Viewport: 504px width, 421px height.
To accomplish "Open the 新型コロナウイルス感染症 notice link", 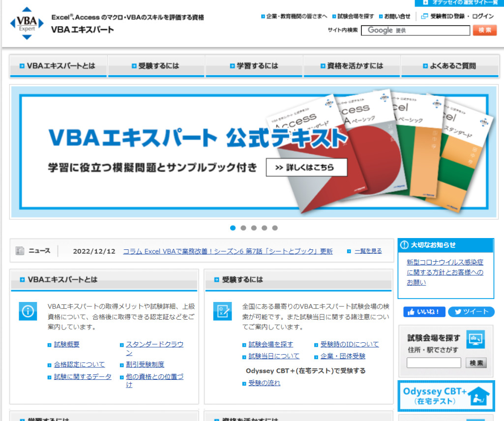I will click(445, 272).
